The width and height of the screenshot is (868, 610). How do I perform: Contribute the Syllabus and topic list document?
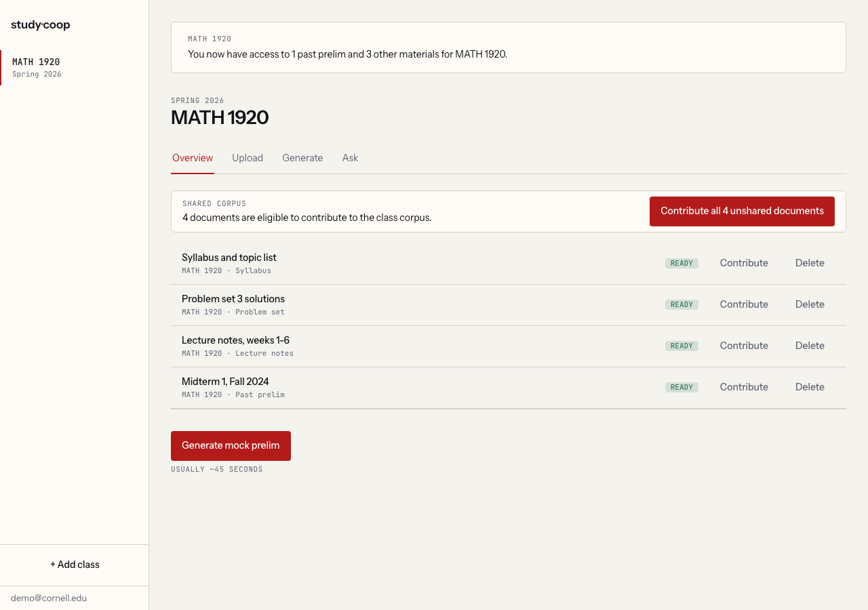[744, 263]
